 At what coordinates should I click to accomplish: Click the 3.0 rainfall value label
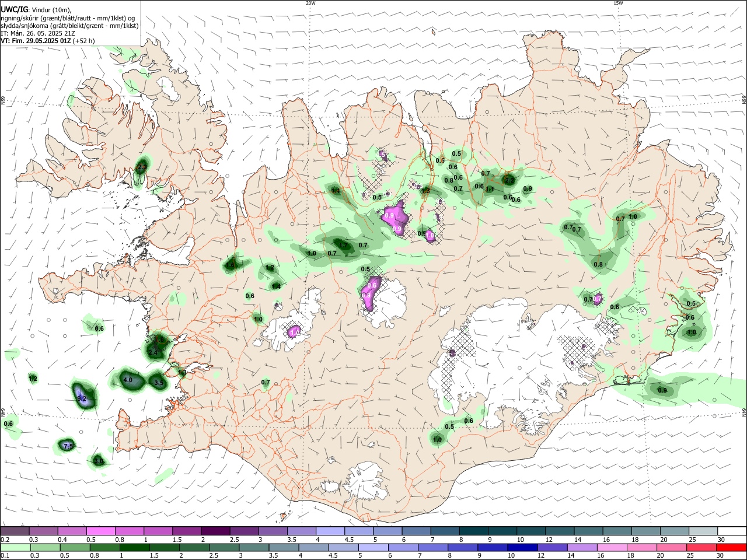pyautogui.click(x=99, y=461)
